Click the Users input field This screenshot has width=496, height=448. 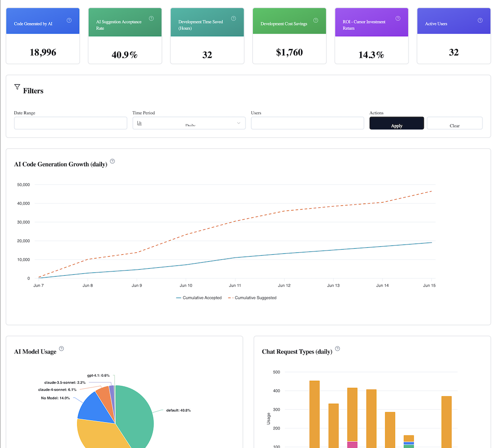point(307,123)
